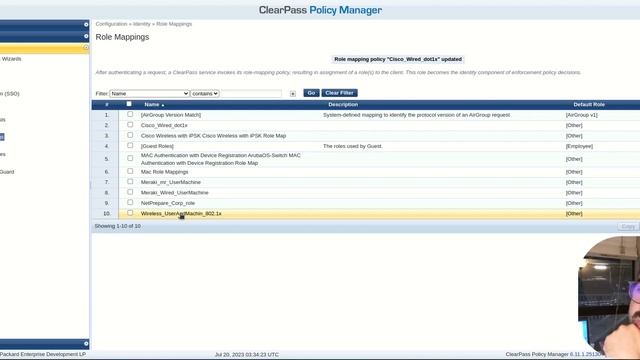Open the Cisco_Wired_dot1x role mapping

164,125
